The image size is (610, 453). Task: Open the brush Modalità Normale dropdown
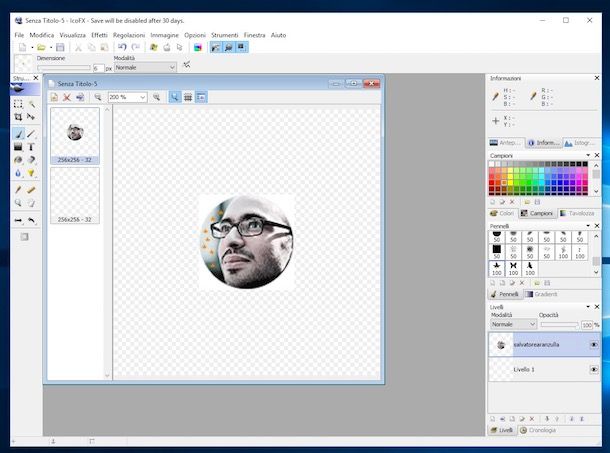[x=171, y=67]
